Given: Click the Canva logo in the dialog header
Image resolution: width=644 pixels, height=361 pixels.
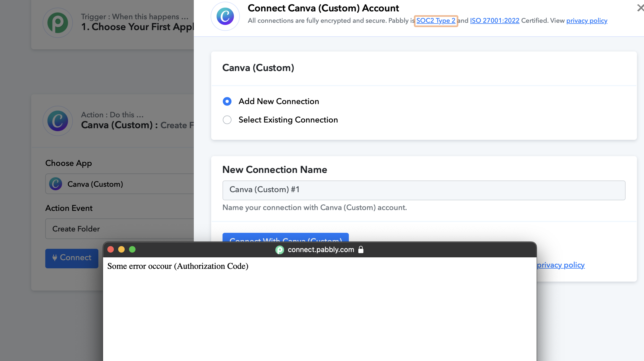Looking at the screenshot, I should [x=225, y=16].
